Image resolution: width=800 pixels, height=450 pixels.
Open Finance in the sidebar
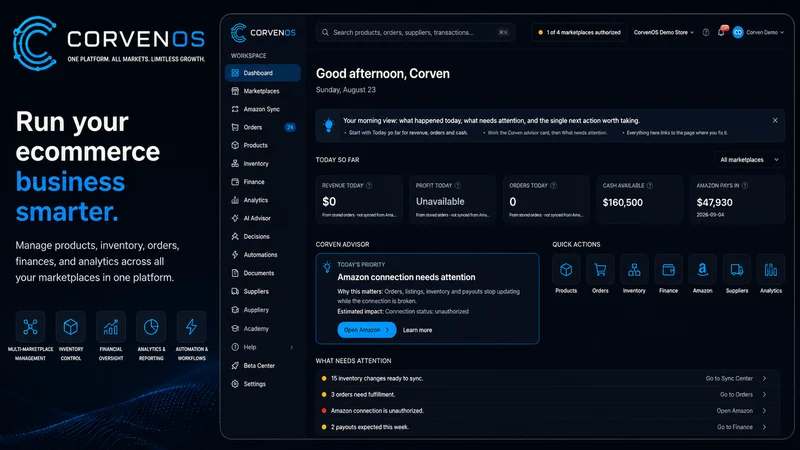pos(263,182)
